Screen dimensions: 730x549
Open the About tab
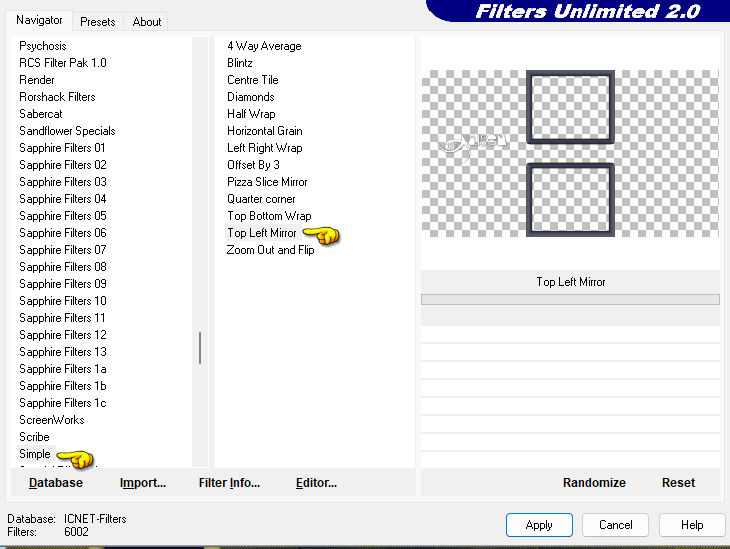[x=147, y=22]
